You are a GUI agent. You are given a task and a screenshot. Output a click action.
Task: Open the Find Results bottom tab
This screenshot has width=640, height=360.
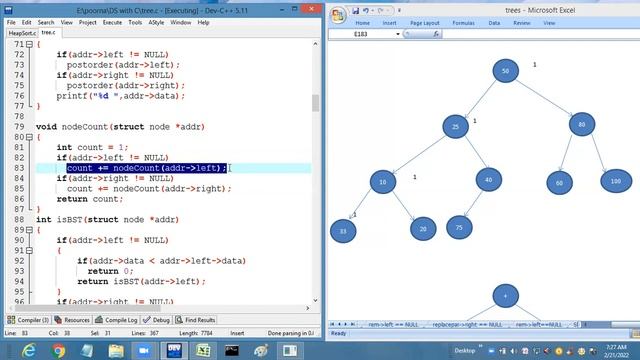pos(195,320)
